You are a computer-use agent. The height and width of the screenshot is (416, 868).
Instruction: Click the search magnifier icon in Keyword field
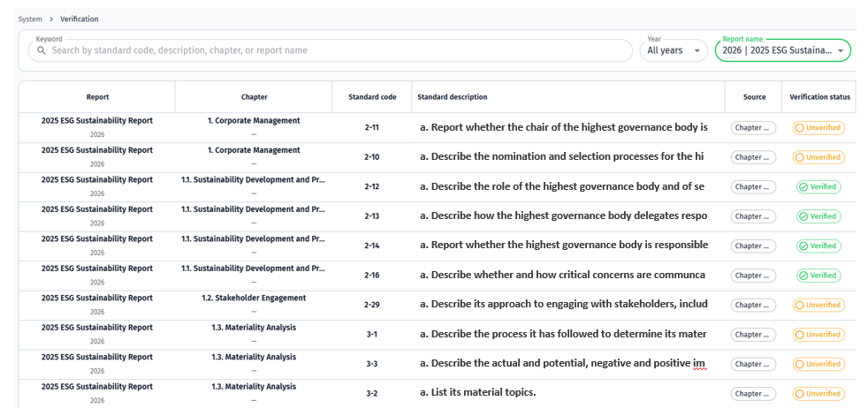41,50
